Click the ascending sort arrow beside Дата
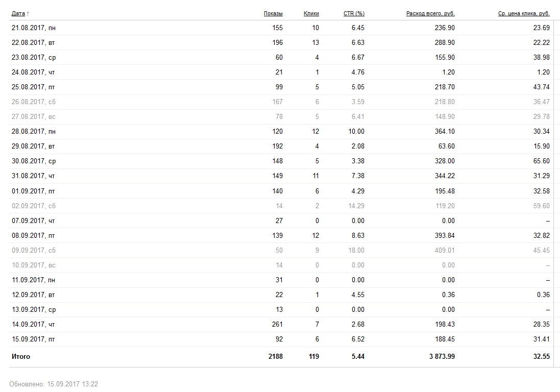 [28, 14]
